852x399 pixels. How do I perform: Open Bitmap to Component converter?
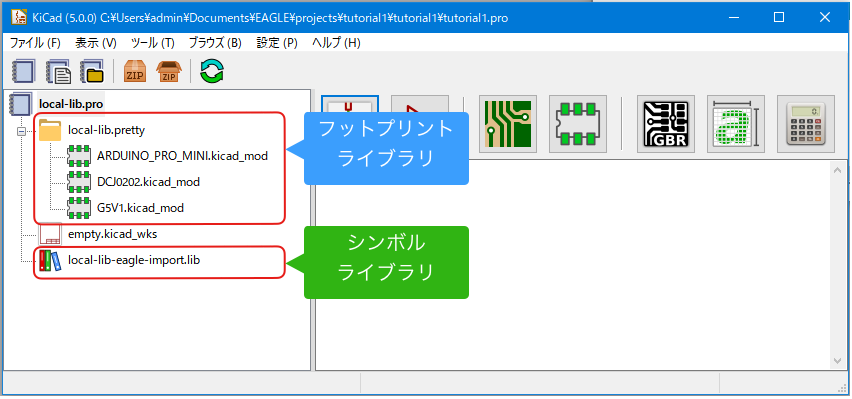[x=736, y=124]
